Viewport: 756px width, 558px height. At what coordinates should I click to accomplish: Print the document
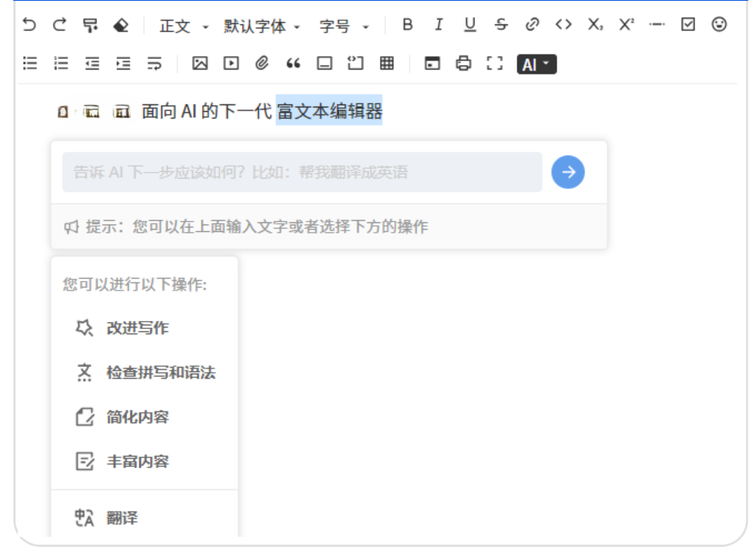[463, 63]
